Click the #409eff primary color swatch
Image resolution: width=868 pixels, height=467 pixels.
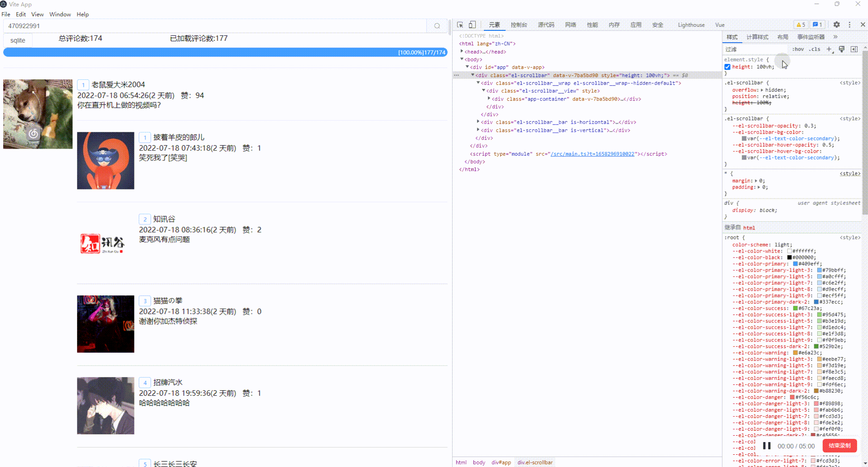click(795, 264)
